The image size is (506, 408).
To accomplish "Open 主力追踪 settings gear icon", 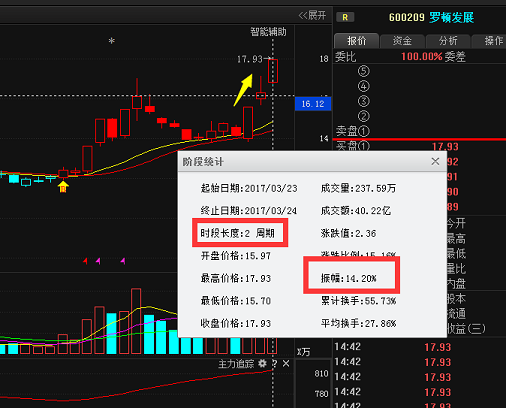I will pyautogui.click(x=263, y=363).
